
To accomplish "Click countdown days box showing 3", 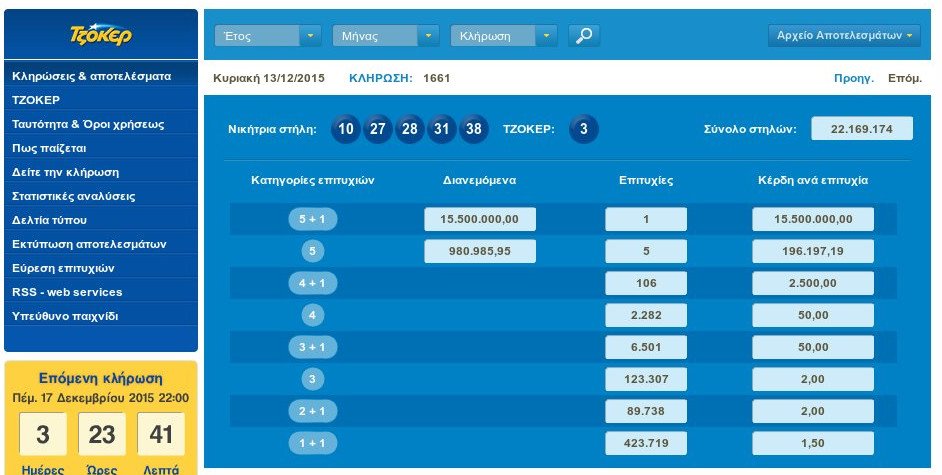I will click(43, 434).
